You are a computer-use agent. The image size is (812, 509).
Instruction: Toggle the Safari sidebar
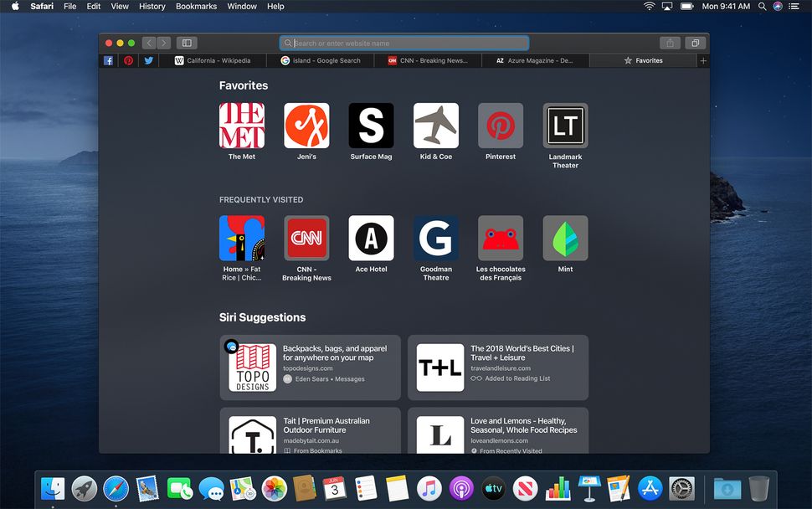(x=186, y=43)
